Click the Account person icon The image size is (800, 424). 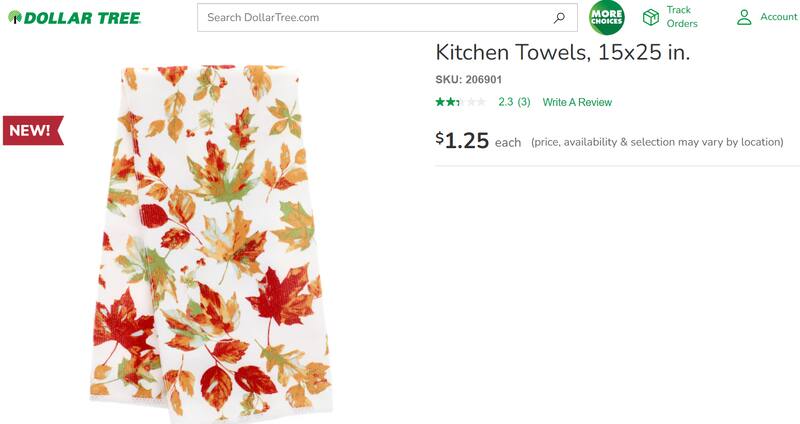pyautogui.click(x=744, y=17)
